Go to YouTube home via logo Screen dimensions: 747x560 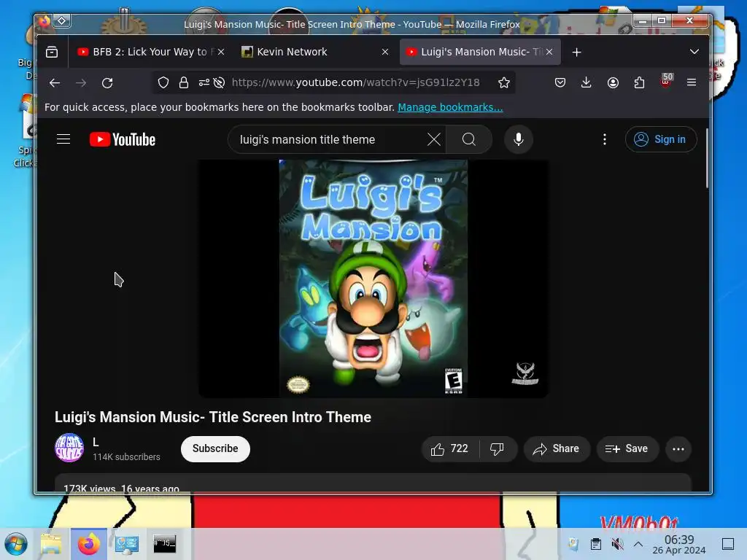pos(123,139)
